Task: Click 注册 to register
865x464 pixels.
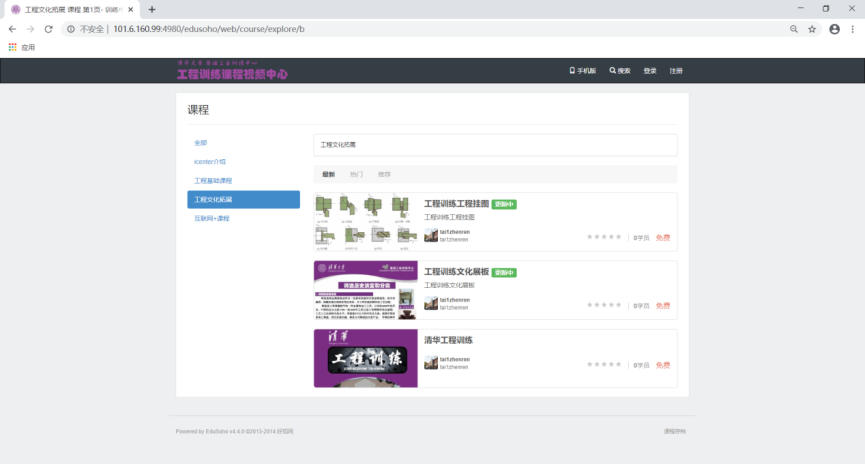Action: 676,71
